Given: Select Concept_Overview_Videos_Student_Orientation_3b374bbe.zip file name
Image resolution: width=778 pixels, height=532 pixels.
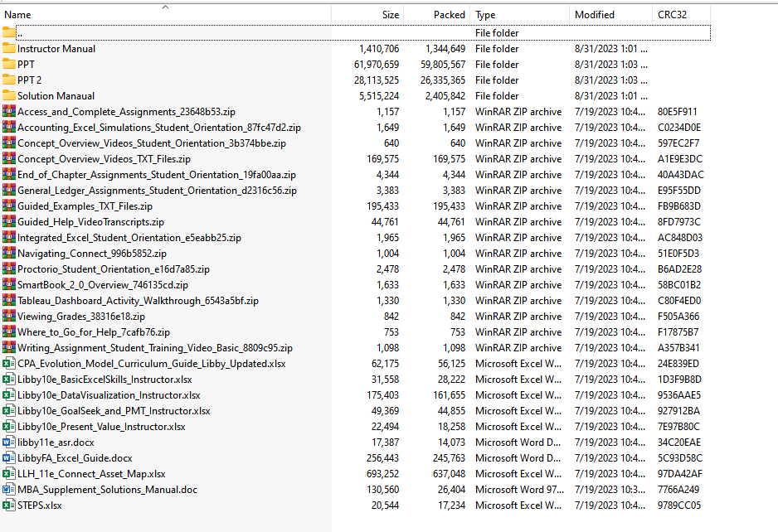Looking at the screenshot, I should pos(152,143).
